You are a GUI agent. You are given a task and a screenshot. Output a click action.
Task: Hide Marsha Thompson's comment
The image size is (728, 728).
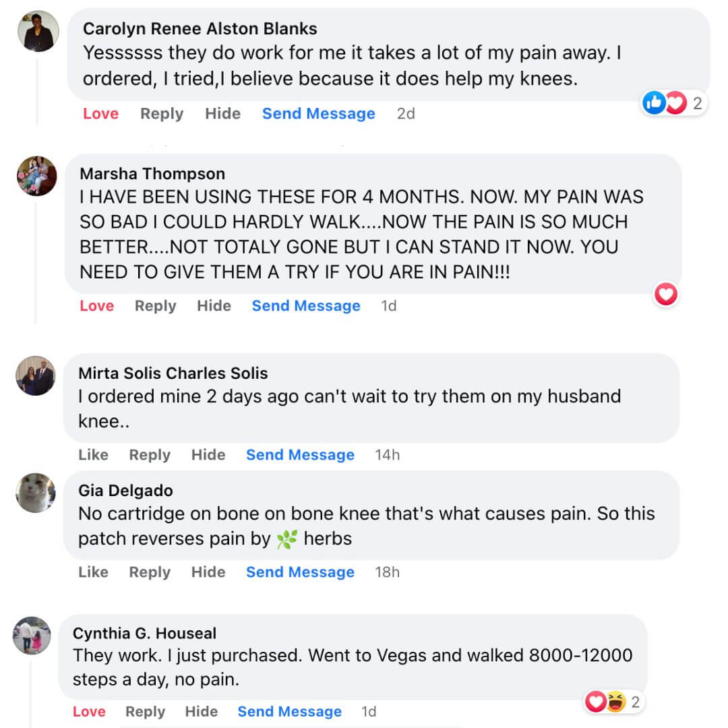coord(214,306)
